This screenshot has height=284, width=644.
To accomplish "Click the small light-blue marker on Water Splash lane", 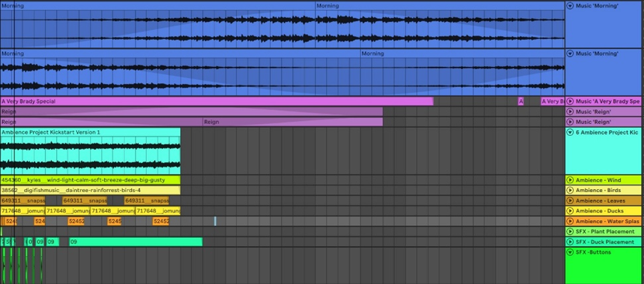I will (x=215, y=221).
